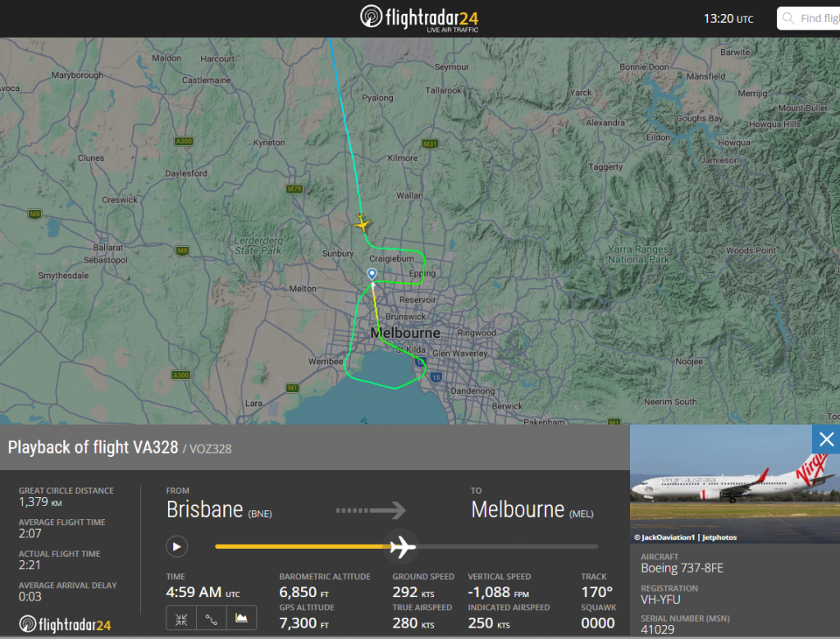Toggle the chart view in the playback controls
Image resolution: width=840 pixels, height=639 pixels.
pos(241,618)
